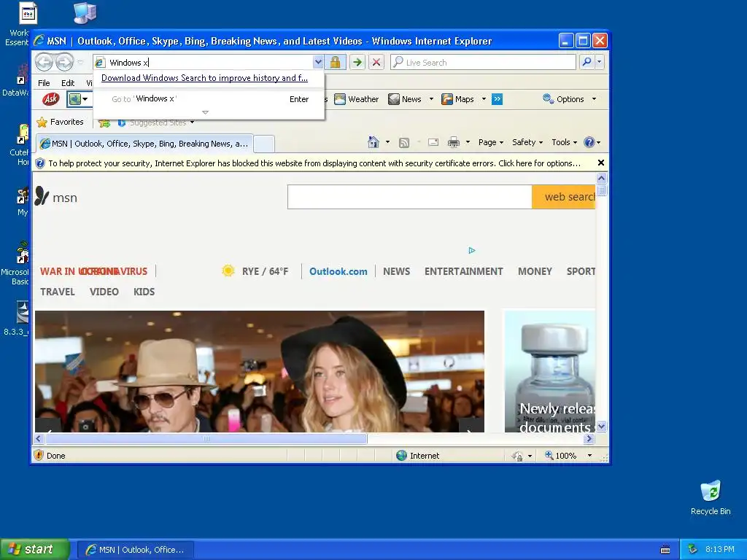Open the NEWS section link
The image size is (747, 560).
396,271
